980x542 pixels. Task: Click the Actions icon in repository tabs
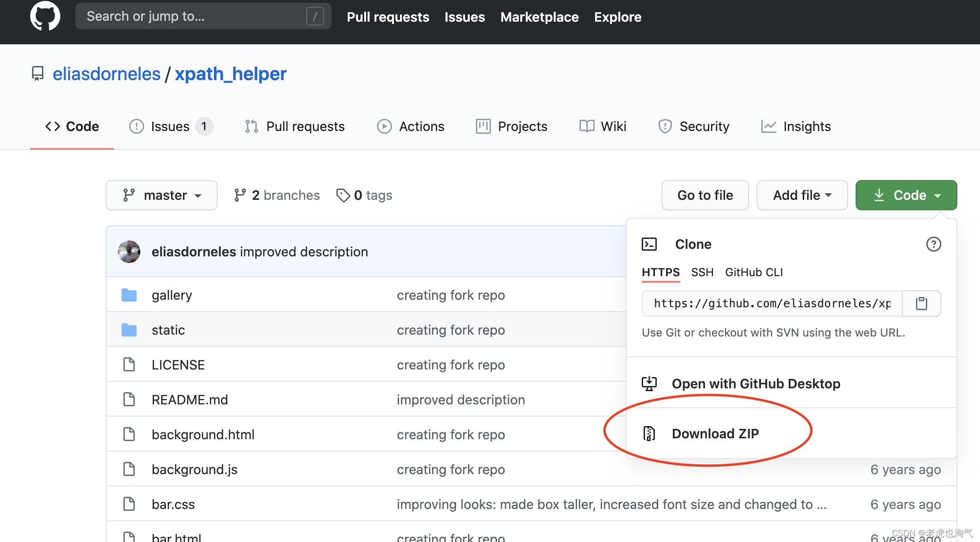(383, 126)
